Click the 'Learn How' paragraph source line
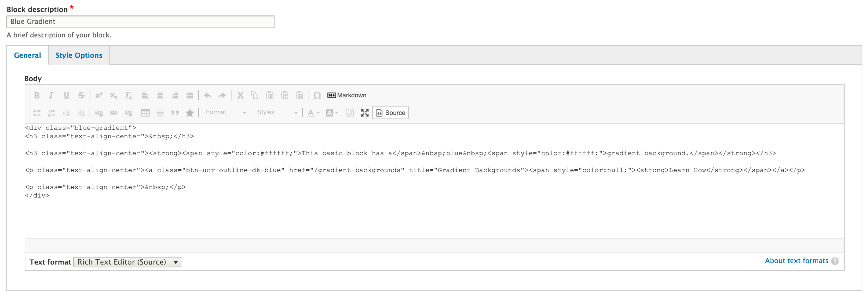The image size is (868, 297). [415, 170]
